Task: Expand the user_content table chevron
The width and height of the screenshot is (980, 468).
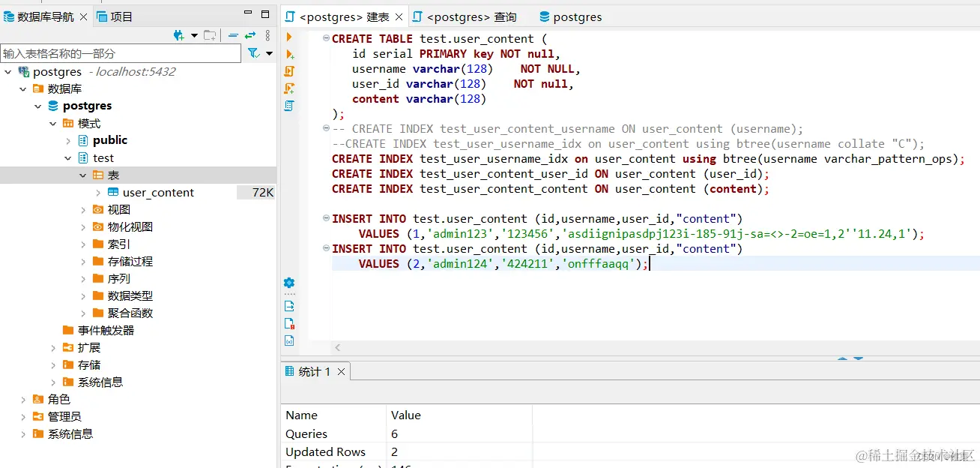Action: [98, 193]
